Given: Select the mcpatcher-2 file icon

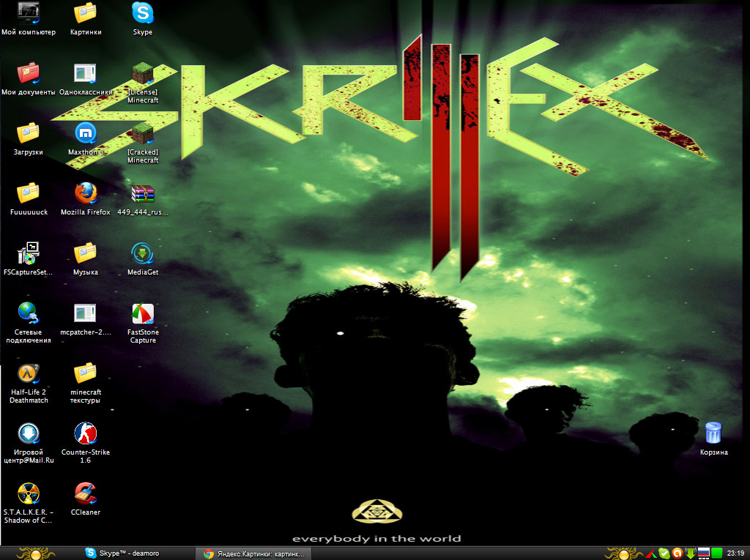Looking at the screenshot, I should 86,319.
